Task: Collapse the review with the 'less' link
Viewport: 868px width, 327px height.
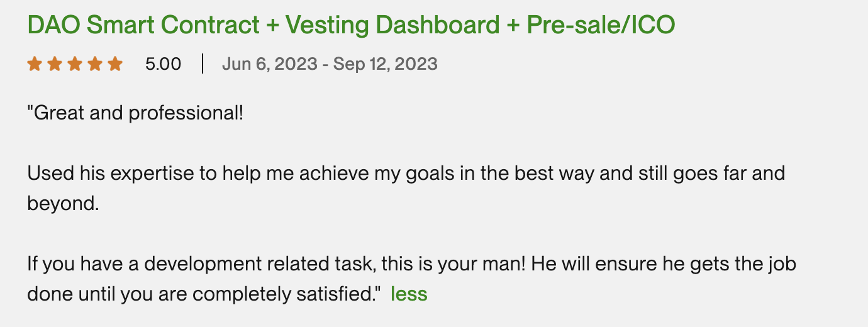Action: point(409,294)
